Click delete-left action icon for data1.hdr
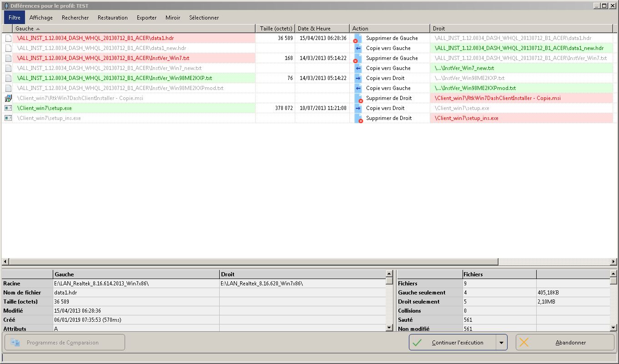This screenshot has width=619, height=364. [x=358, y=38]
